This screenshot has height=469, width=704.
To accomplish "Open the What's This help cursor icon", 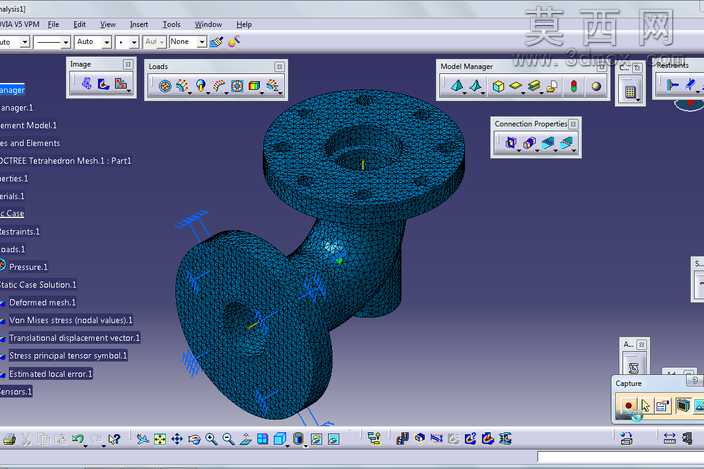I will 114,439.
